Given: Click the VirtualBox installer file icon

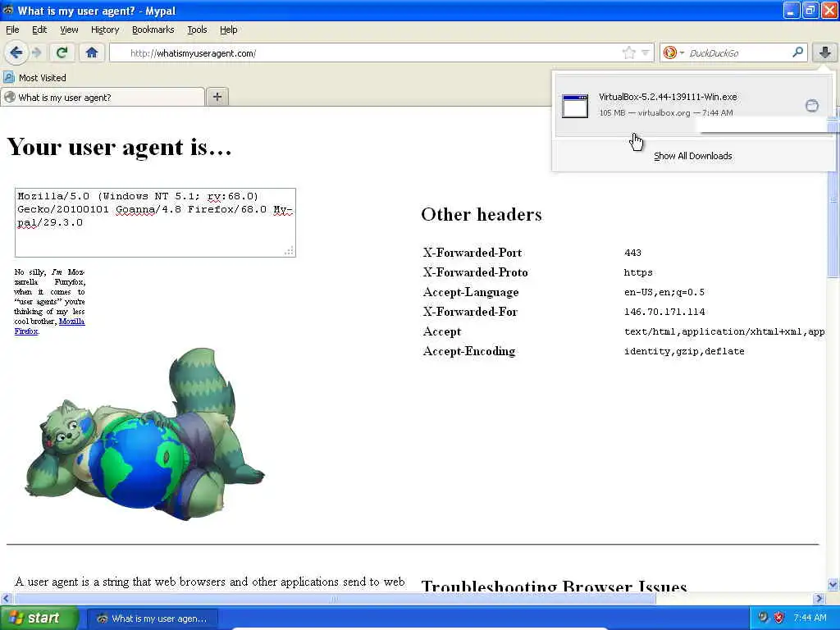Looking at the screenshot, I should click(x=575, y=106).
